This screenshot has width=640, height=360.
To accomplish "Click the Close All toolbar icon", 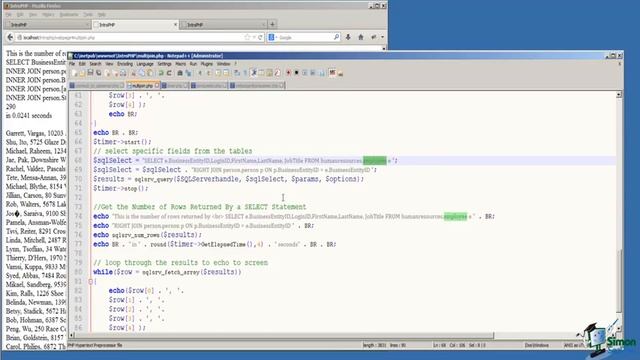I will (116, 73).
